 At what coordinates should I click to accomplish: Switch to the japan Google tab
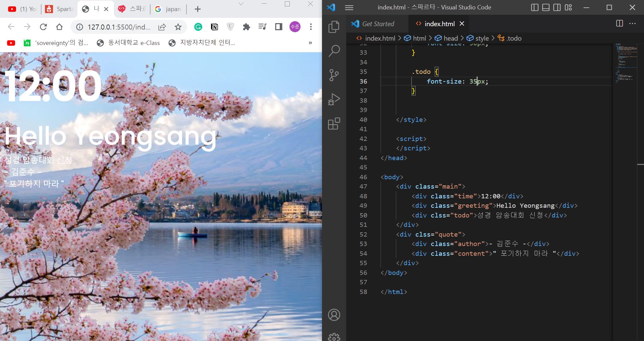pos(168,9)
